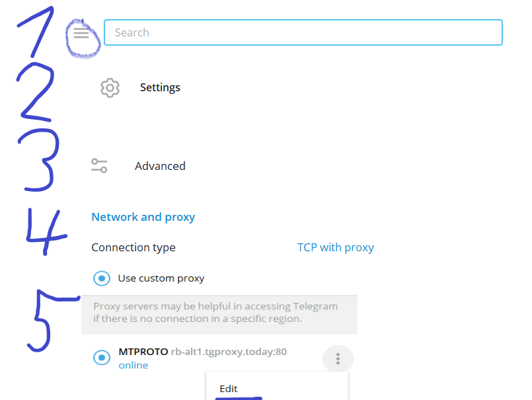Focus the Search input field
This screenshot has width=532, height=400.
(x=303, y=32)
